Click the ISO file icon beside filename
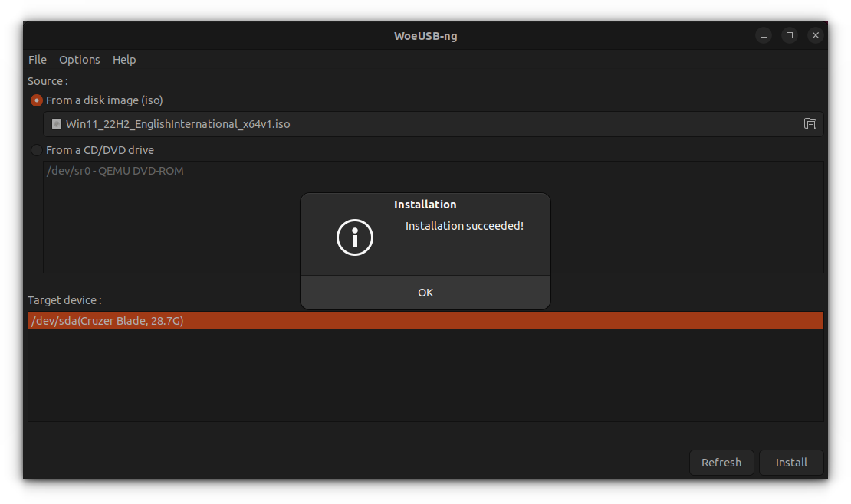This screenshot has height=504, width=851. pos(57,124)
